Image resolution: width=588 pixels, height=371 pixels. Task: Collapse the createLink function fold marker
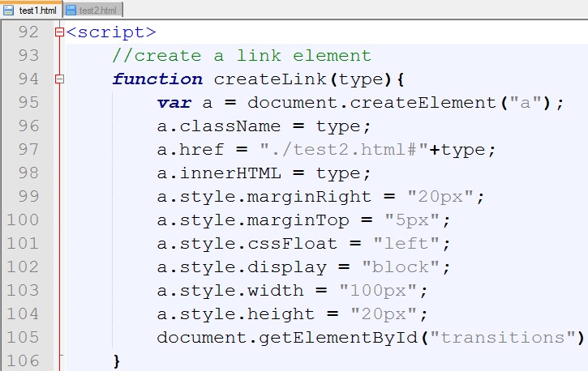click(x=58, y=79)
